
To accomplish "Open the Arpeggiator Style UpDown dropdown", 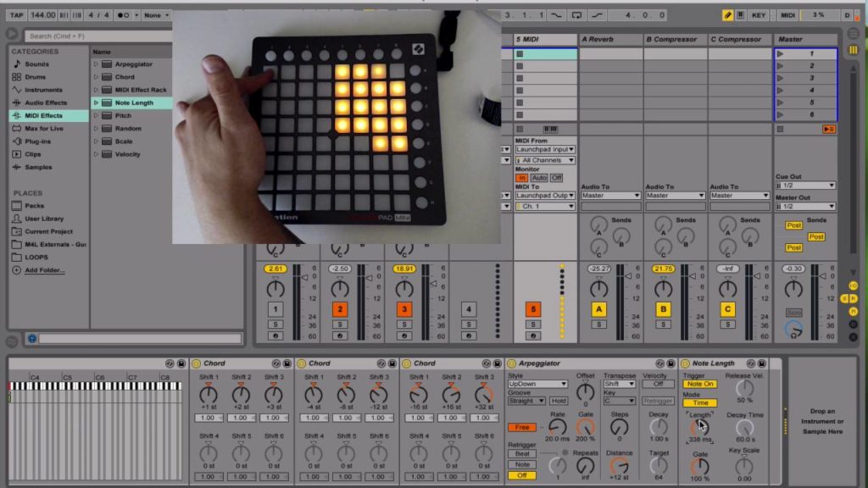I will [x=537, y=384].
